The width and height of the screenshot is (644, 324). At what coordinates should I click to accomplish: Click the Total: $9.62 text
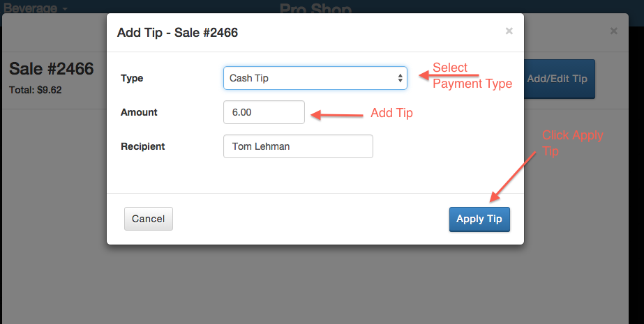(36, 90)
